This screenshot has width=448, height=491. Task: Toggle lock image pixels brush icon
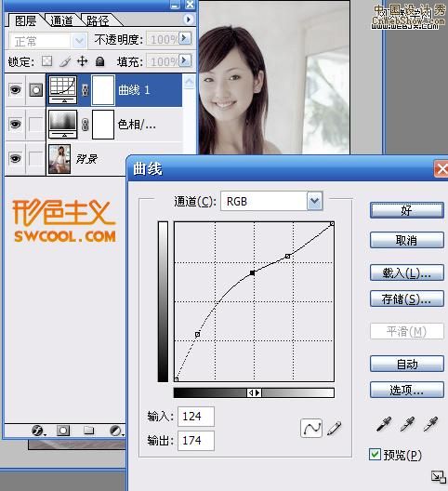pyautogui.click(x=65, y=61)
